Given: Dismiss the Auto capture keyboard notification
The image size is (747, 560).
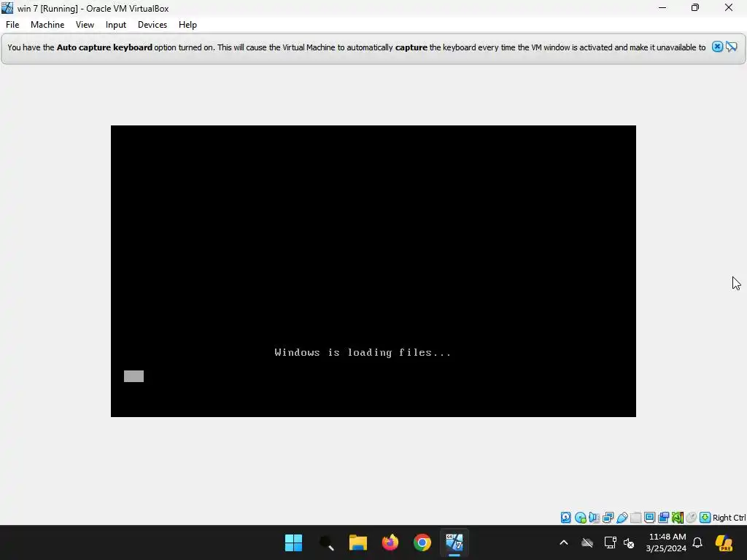Looking at the screenshot, I should 717,47.
